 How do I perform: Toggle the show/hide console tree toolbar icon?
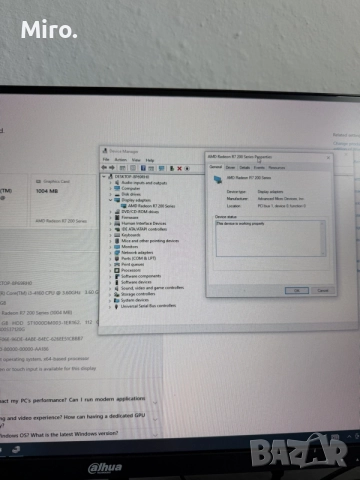[x=123, y=168]
